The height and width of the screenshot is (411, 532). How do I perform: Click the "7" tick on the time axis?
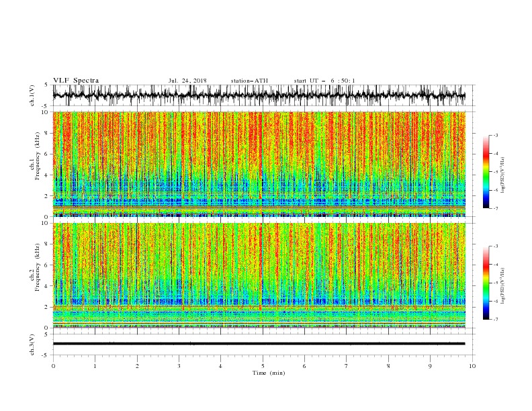(347, 366)
